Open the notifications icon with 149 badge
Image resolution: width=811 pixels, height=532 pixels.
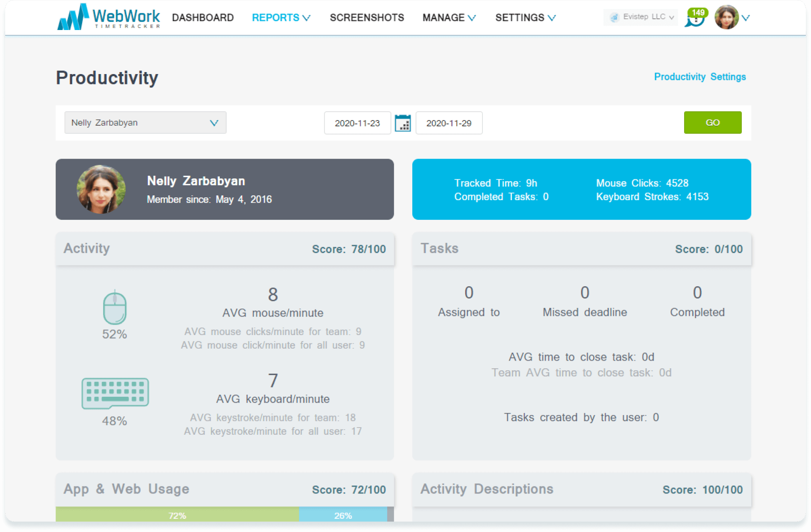(695, 18)
